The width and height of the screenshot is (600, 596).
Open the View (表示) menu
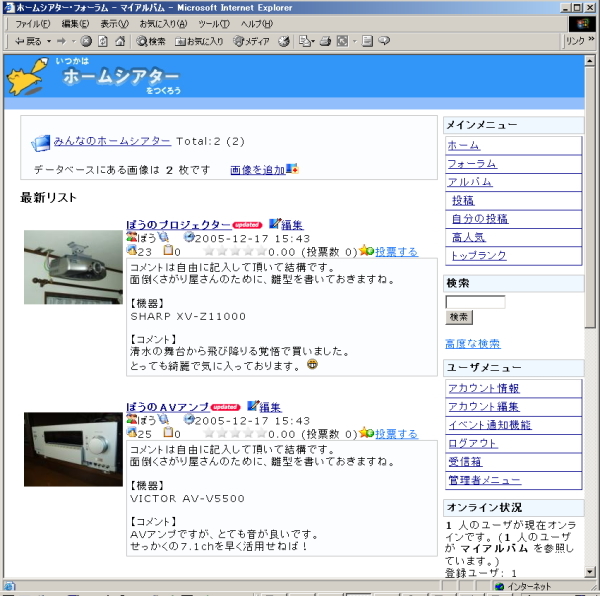click(x=114, y=24)
